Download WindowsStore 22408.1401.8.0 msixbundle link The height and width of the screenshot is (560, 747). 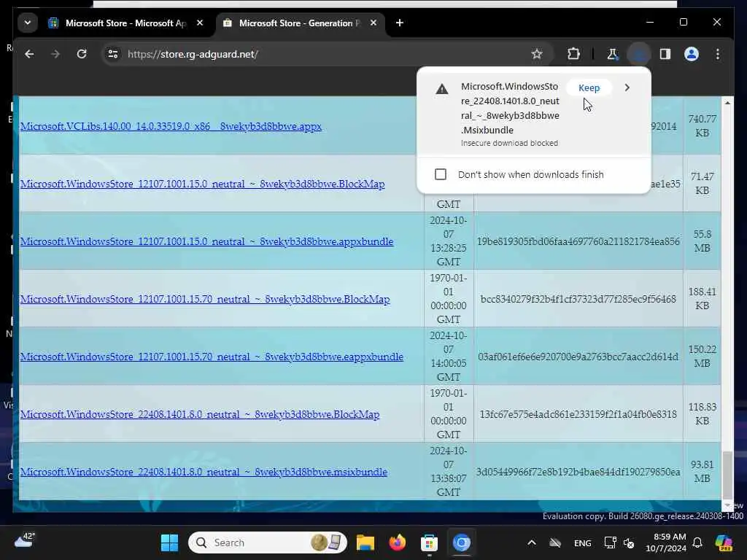point(204,472)
